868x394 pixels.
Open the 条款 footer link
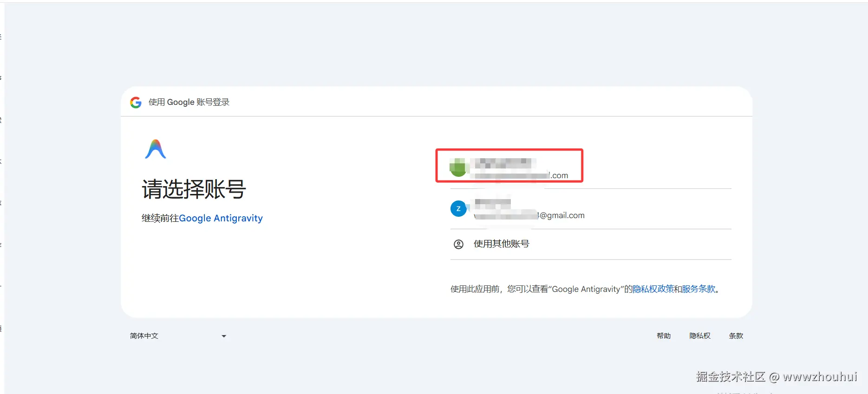[736, 336]
